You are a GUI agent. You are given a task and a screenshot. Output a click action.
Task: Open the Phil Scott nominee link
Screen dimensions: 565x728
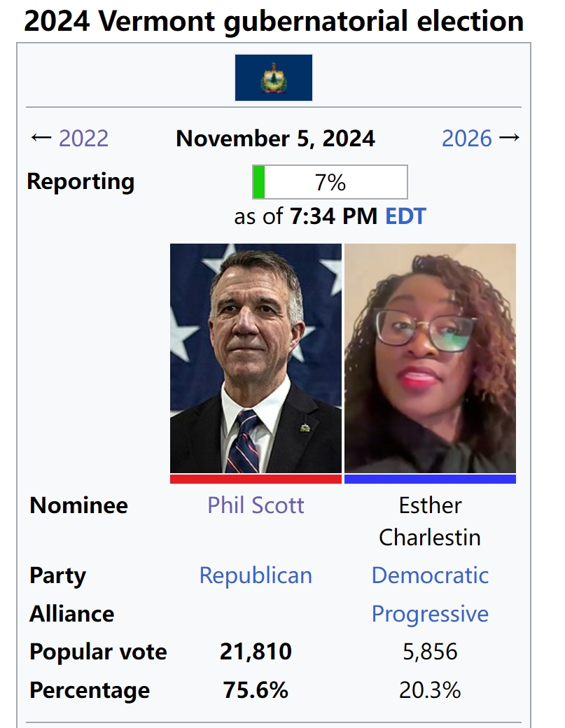(256, 505)
